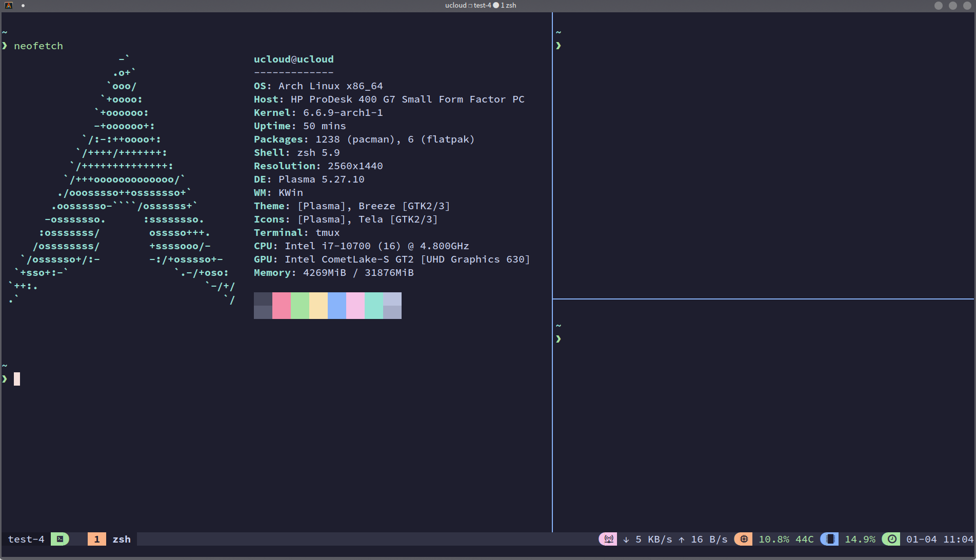
Task: Click the ucloud@ucloud header text
Action: pyautogui.click(x=294, y=59)
